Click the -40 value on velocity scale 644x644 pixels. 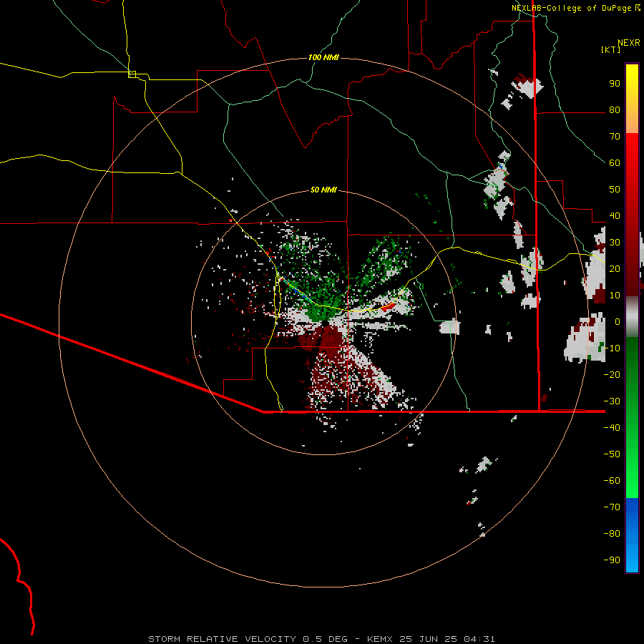(x=612, y=428)
